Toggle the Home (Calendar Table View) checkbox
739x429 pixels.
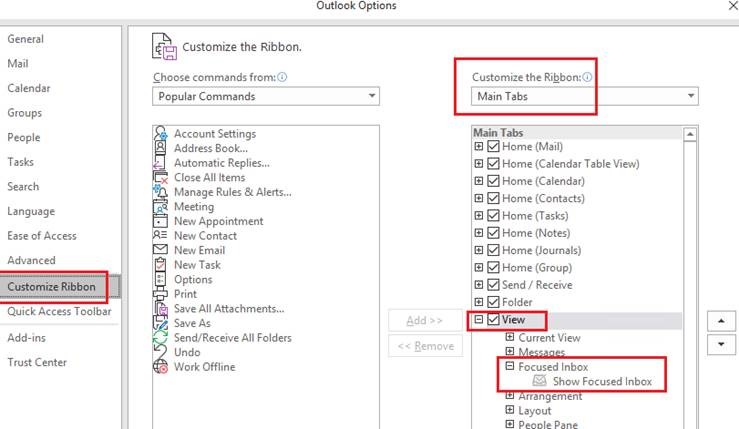point(493,164)
